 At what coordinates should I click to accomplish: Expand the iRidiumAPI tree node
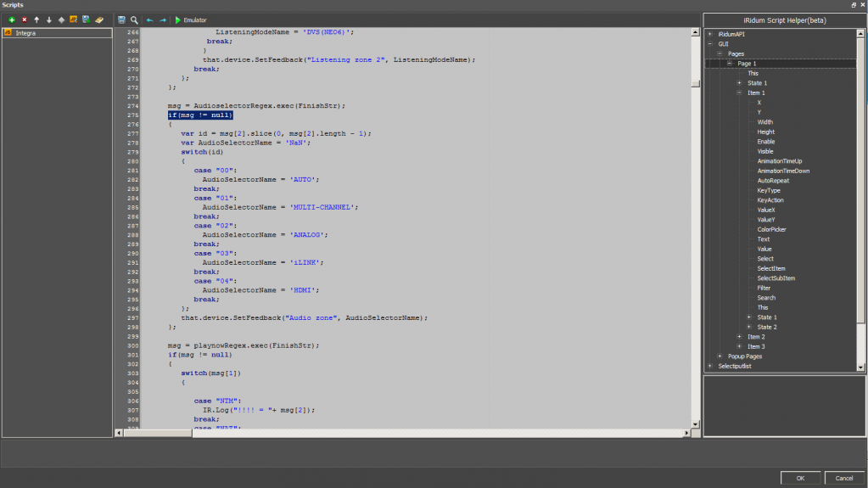[x=709, y=34]
